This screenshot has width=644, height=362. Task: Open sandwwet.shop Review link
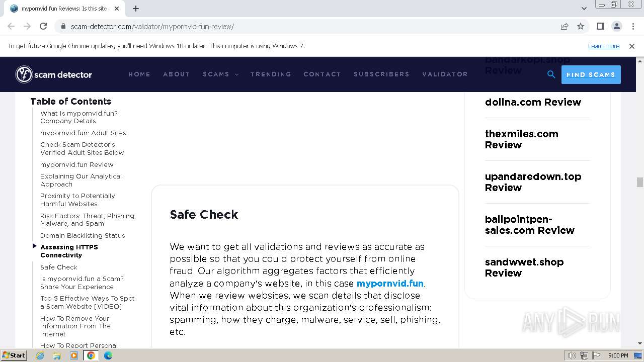[524, 267]
